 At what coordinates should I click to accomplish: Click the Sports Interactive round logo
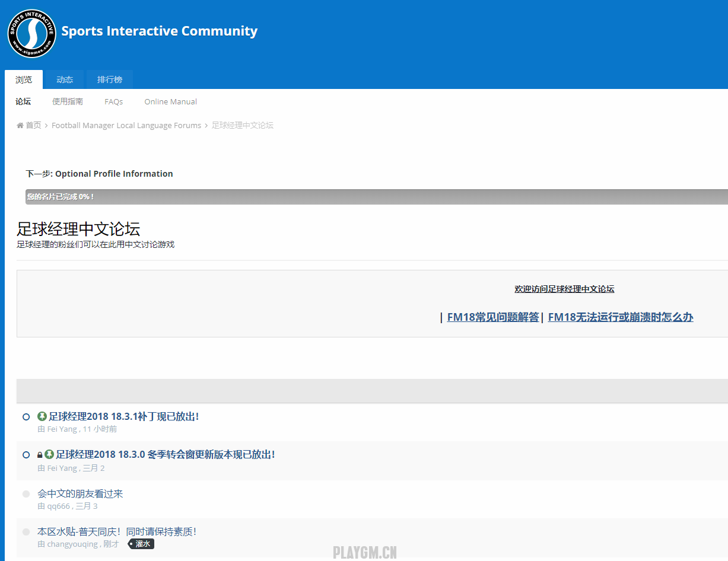pos(31,33)
